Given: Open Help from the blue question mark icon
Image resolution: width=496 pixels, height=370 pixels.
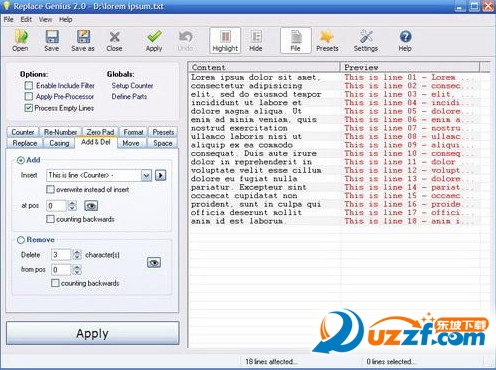Looking at the screenshot, I should [405, 40].
